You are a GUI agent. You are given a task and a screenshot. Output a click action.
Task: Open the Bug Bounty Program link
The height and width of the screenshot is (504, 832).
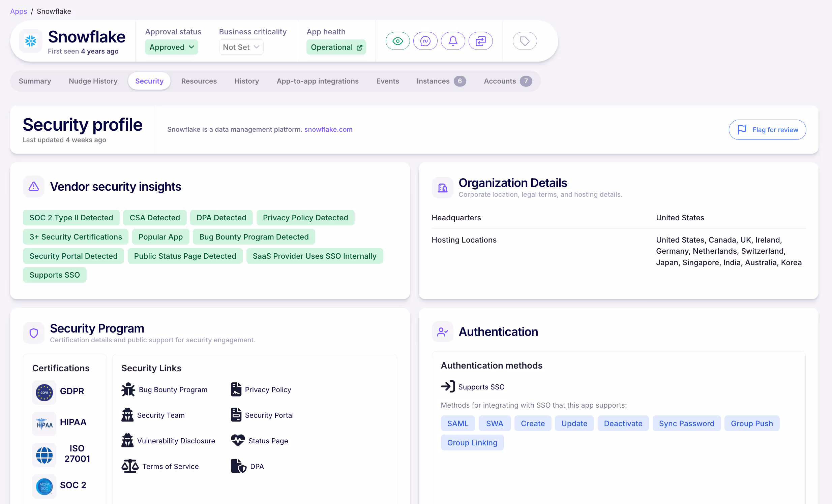pyautogui.click(x=173, y=390)
